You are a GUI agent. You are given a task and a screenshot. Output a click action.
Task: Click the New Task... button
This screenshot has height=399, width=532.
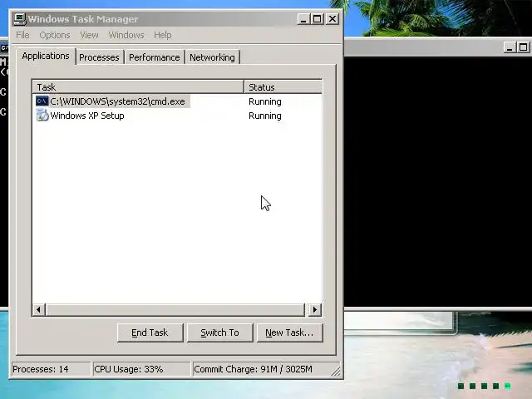point(290,332)
